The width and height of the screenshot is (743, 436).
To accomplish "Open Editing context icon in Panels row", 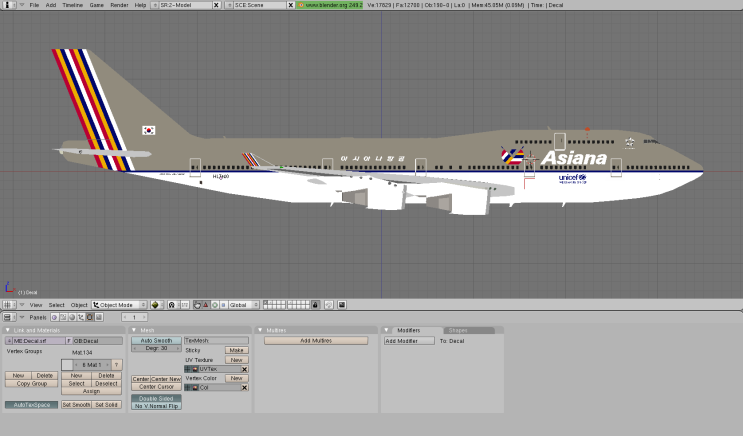I will click(90, 317).
